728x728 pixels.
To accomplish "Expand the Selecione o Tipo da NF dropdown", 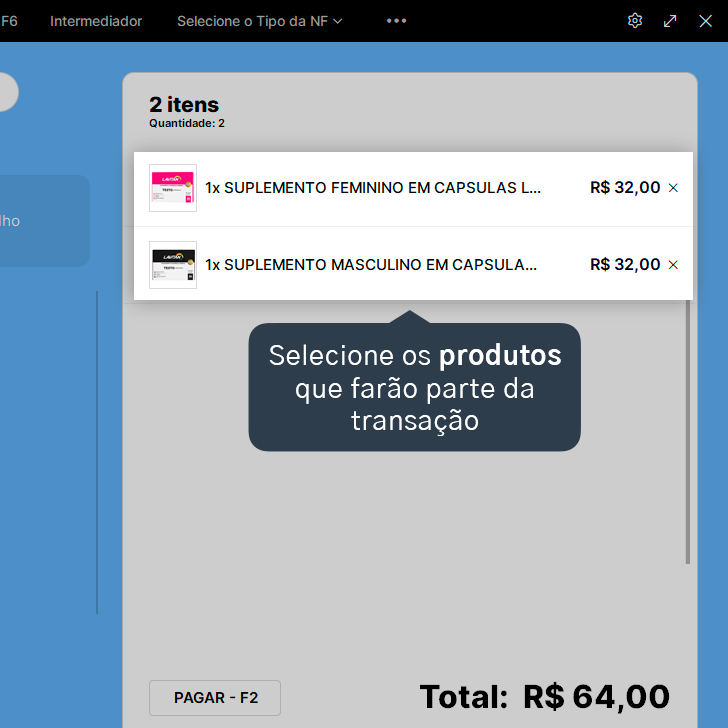I will tap(260, 21).
